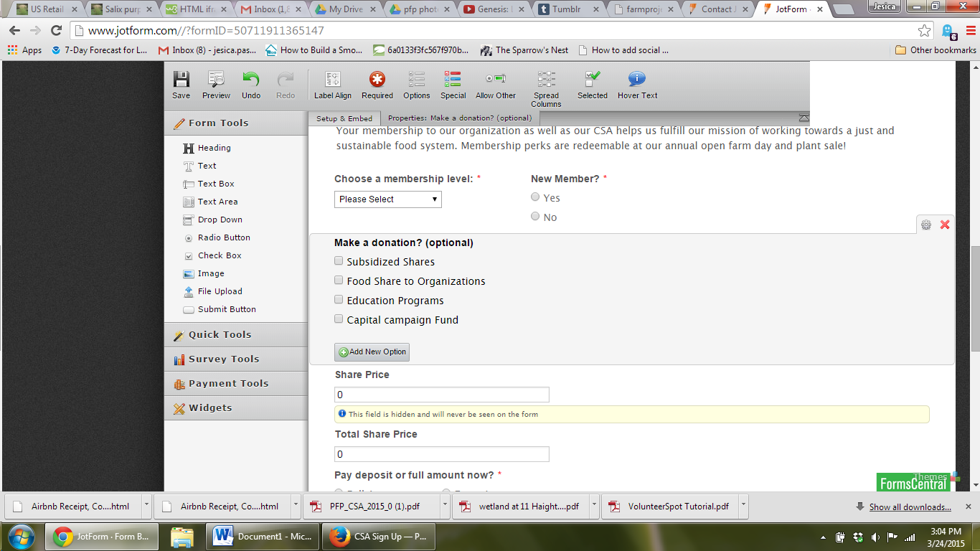Delete field with red X icon
This screenshot has width=980, height=551.
pos(945,225)
